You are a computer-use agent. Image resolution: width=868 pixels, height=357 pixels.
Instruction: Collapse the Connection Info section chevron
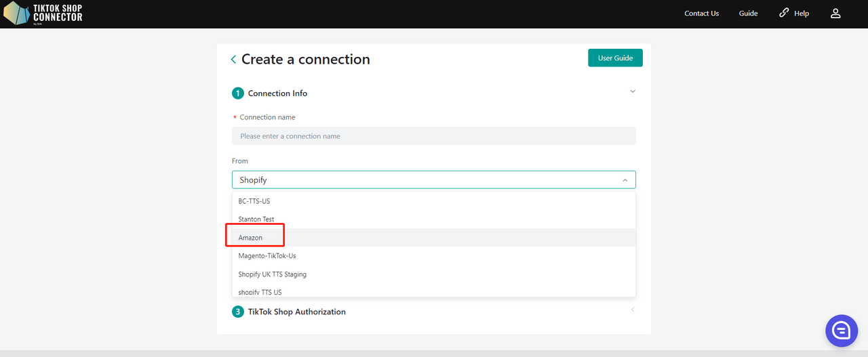[x=633, y=91]
